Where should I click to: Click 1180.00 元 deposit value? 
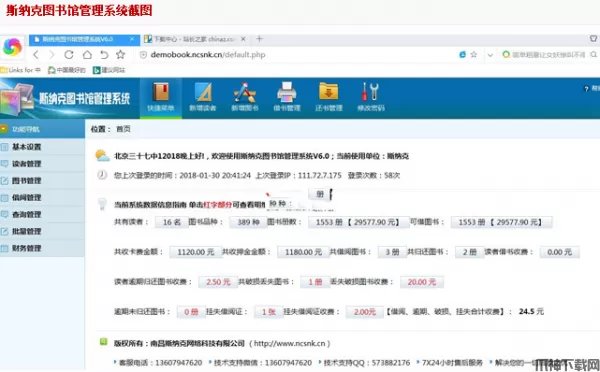click(303, 252)
